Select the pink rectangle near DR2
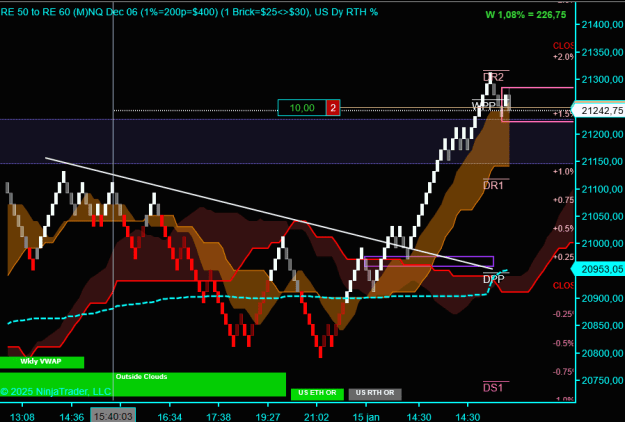Image resolution: width=625 pixels, height=422 pixels. [x=537, y=104]
